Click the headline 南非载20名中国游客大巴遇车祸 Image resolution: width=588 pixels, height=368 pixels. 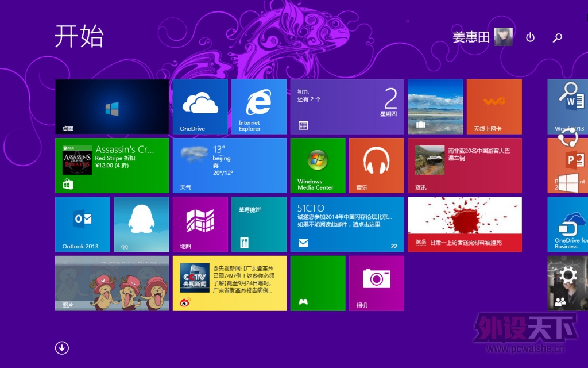click(x=479, y=154)
